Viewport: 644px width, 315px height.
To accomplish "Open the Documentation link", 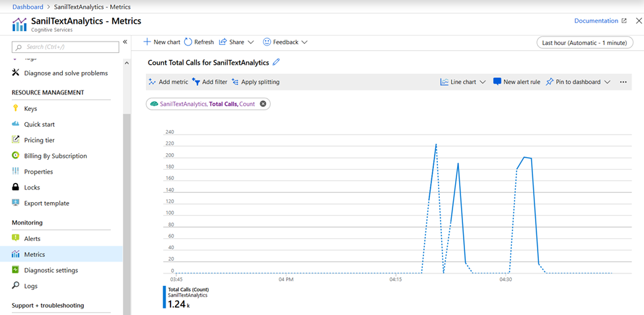I will click(x=596, y=21).
